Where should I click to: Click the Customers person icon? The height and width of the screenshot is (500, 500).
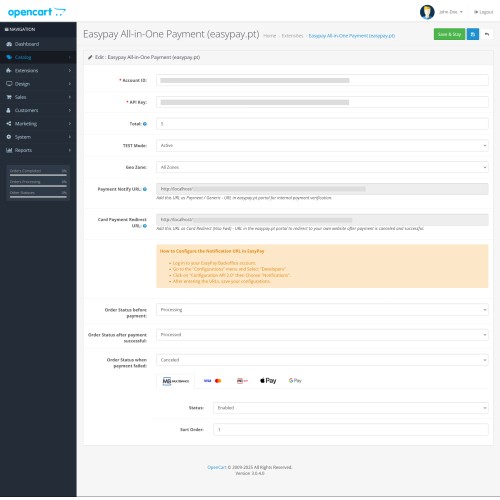[x=9, y=110]
